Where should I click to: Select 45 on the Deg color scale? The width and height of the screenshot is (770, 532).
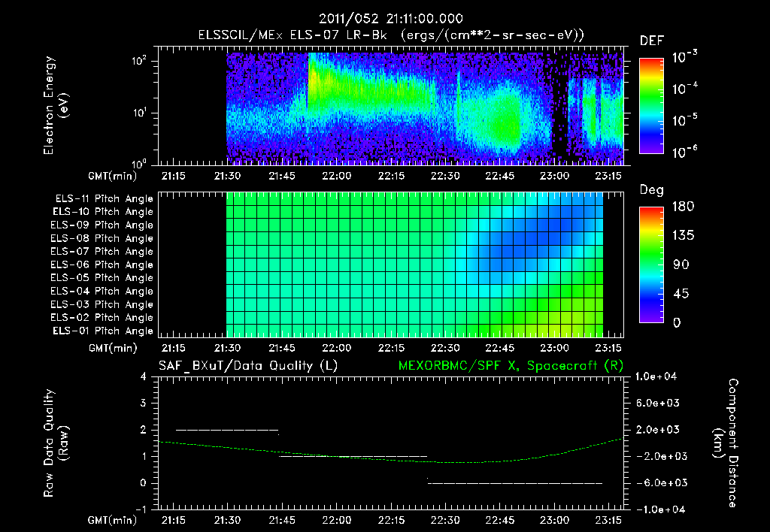pos(681,294)
